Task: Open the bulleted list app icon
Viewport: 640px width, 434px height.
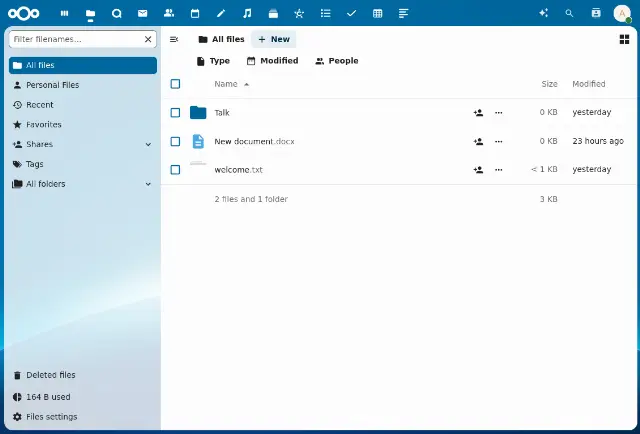Action: click(325, 13)
